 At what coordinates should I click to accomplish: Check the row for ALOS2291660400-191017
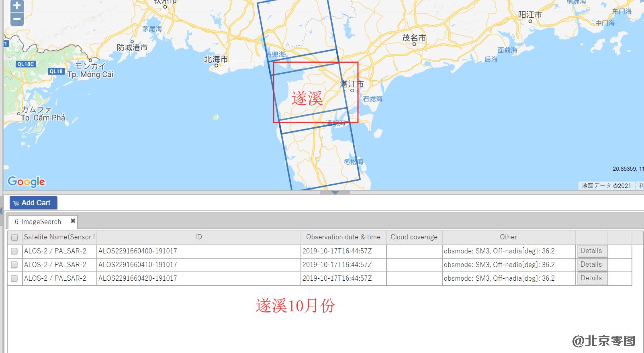(x=14, y=251)
